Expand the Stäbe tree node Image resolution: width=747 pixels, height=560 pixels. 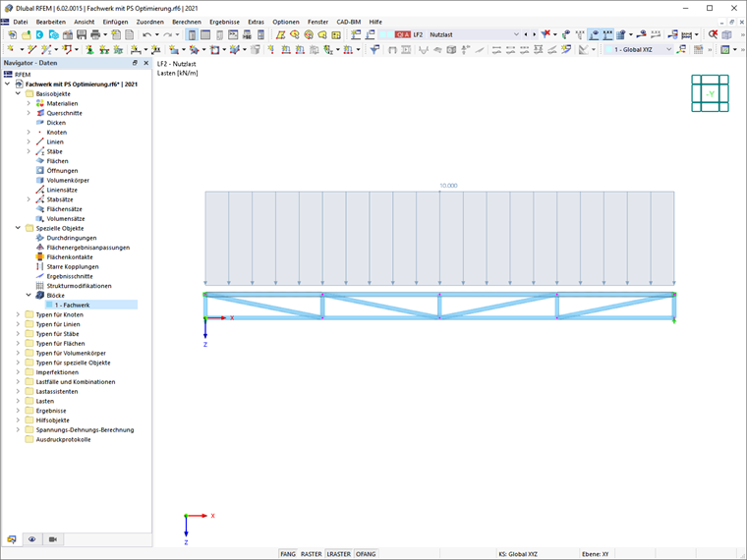[x=29, y=151]
